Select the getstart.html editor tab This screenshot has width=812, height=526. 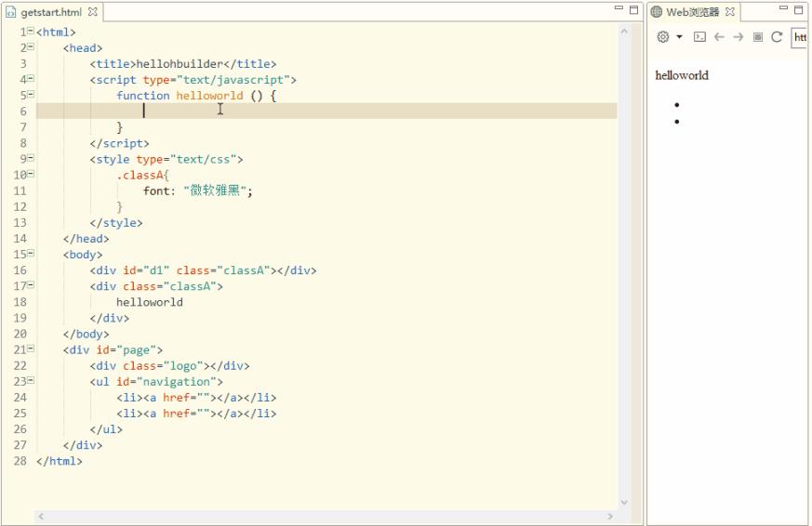point(51,12)
